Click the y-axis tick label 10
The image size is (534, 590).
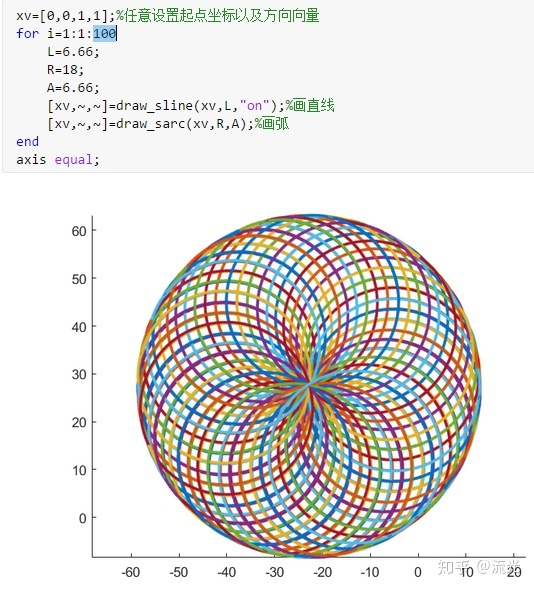click(79, 470)
